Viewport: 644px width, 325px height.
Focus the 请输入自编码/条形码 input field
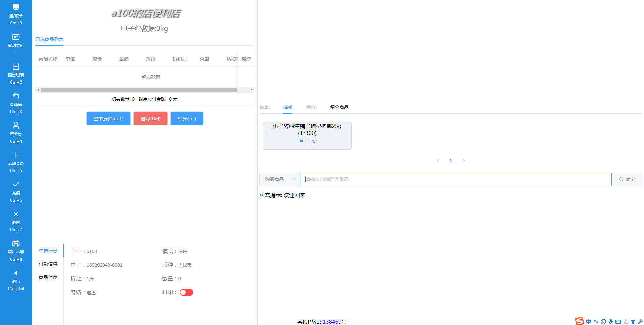point(455,179)
